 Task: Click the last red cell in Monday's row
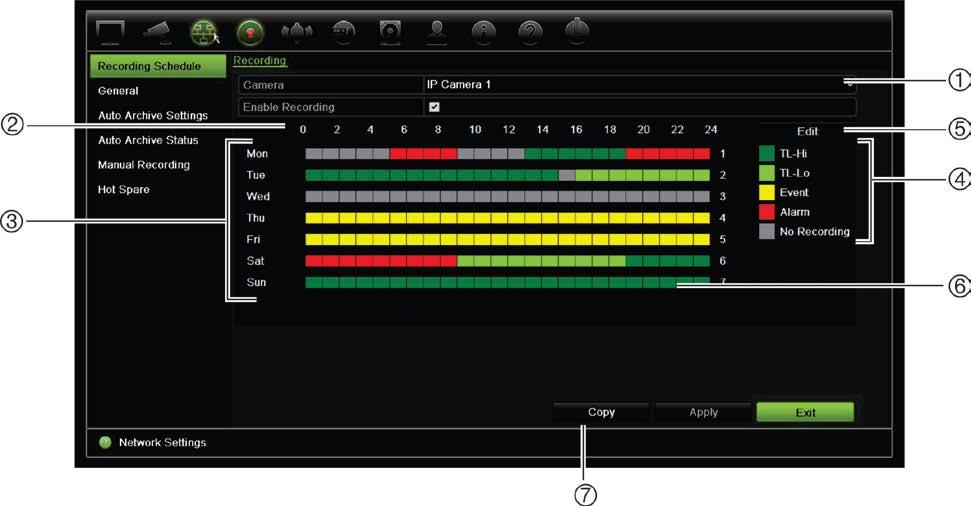pos(702,154)
